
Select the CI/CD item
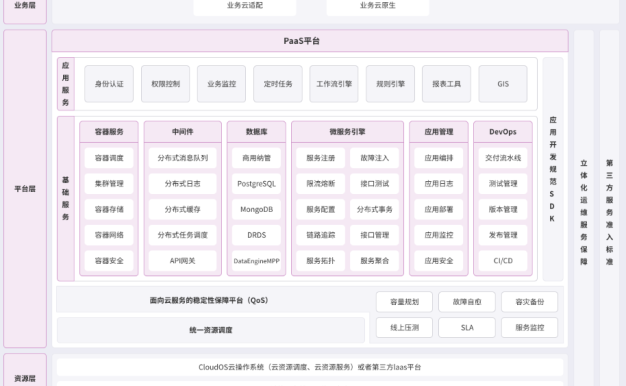click(503, 261)
